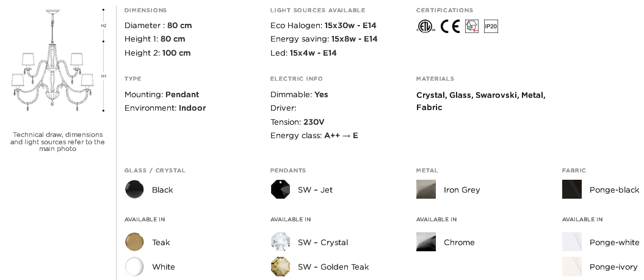This screenshot has width=644, height=280.
Task: Select the Black glass swatch
Action: [x=134, y=190]
